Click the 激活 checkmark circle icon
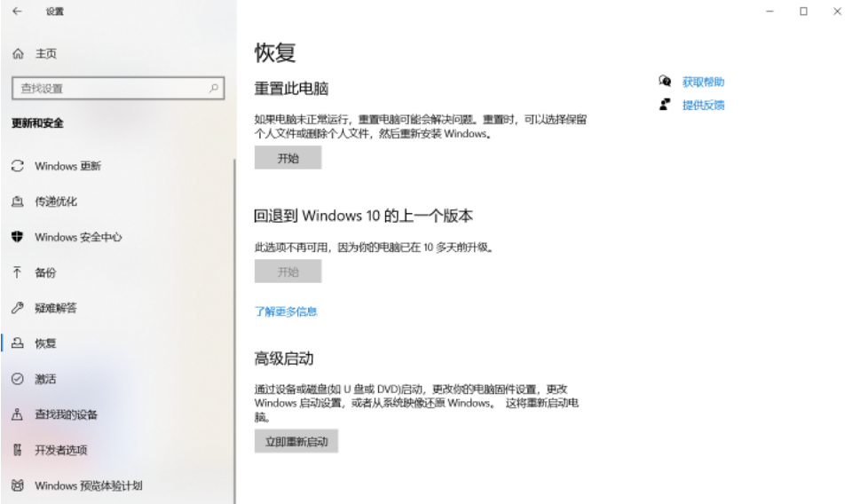The image size is (852, 504). click(x=18, y=379)
